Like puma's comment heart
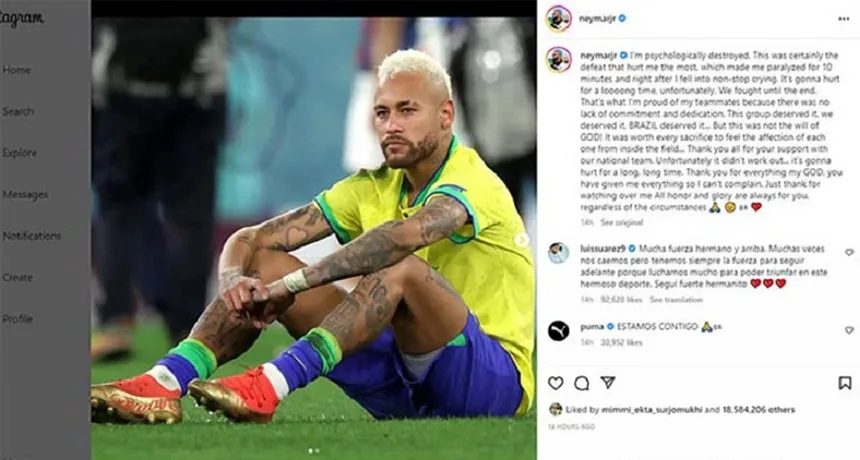 [x=849, y=330]
